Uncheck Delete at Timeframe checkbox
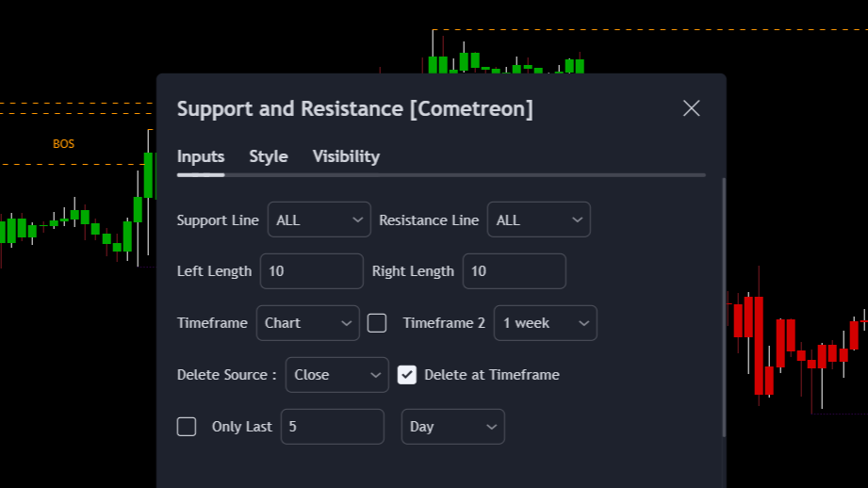 coord(407,375)
